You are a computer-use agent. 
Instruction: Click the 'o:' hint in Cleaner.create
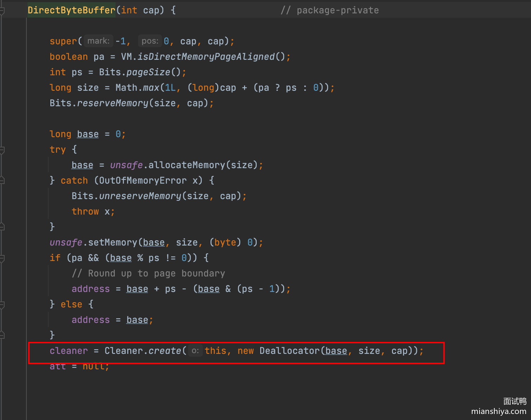(x=195, y=351)
